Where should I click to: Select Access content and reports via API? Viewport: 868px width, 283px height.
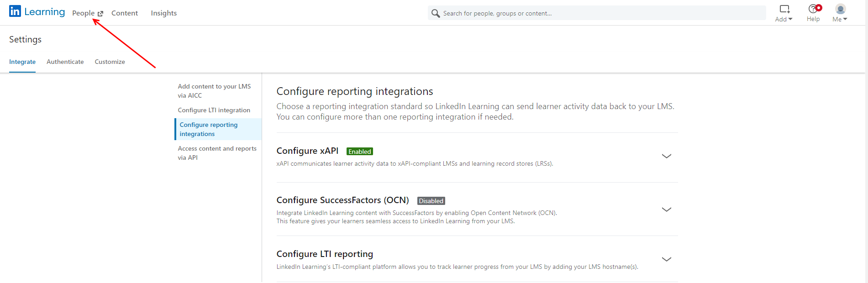[x=217, y=153]
